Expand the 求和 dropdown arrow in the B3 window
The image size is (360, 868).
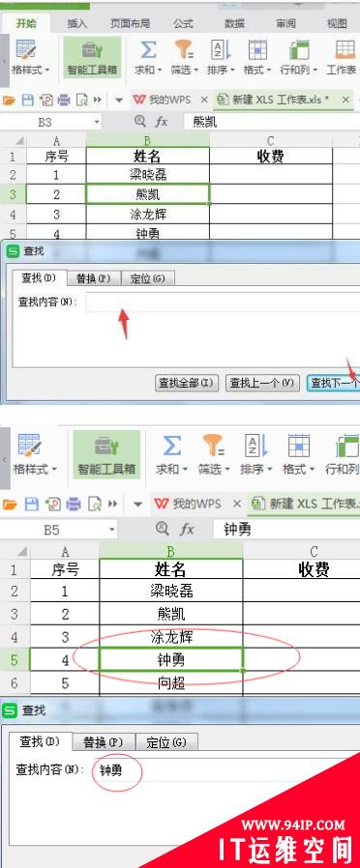click(x=160, y=71)
